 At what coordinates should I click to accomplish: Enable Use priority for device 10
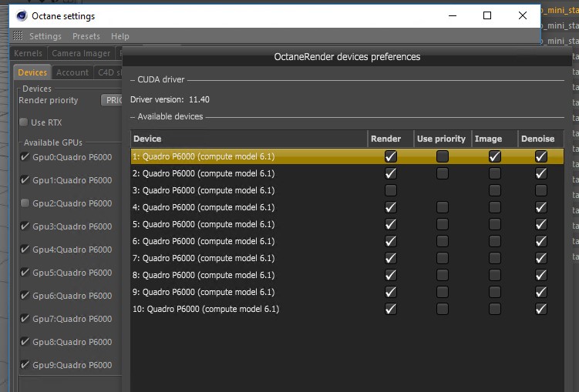tap(443, 309)
